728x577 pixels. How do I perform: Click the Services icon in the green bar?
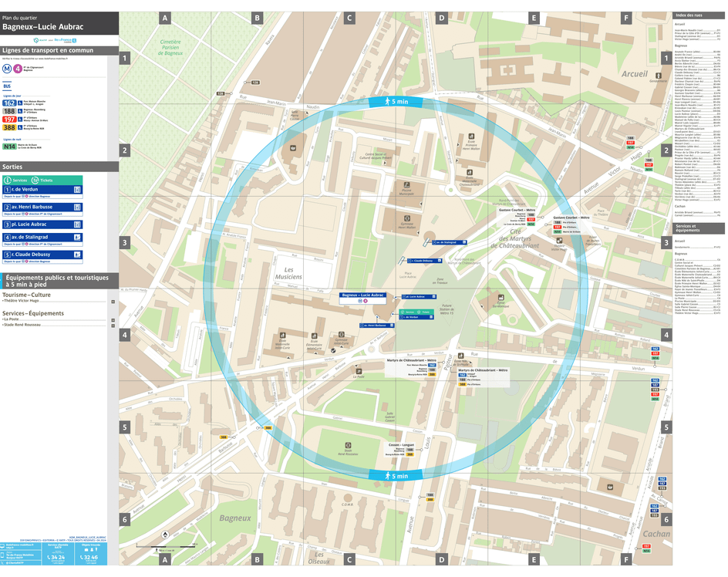pos(7,181)
